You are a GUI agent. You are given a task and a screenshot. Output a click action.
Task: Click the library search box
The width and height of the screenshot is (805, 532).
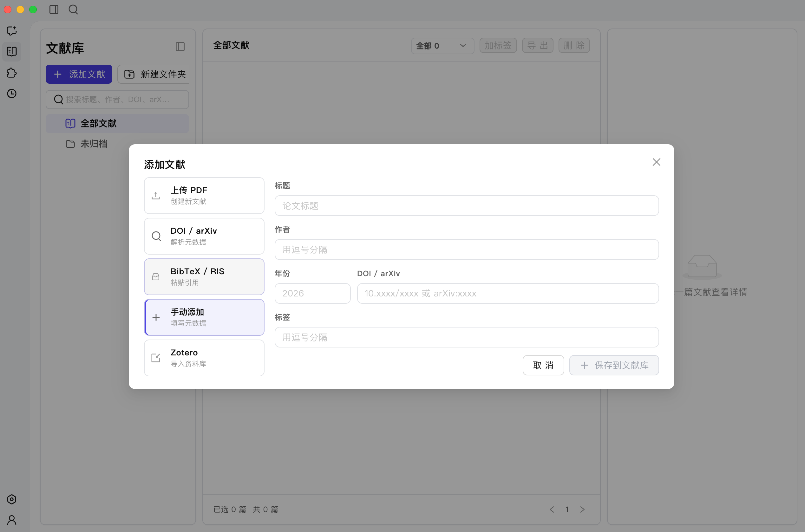pyautogui.click(x=117, y=100)
